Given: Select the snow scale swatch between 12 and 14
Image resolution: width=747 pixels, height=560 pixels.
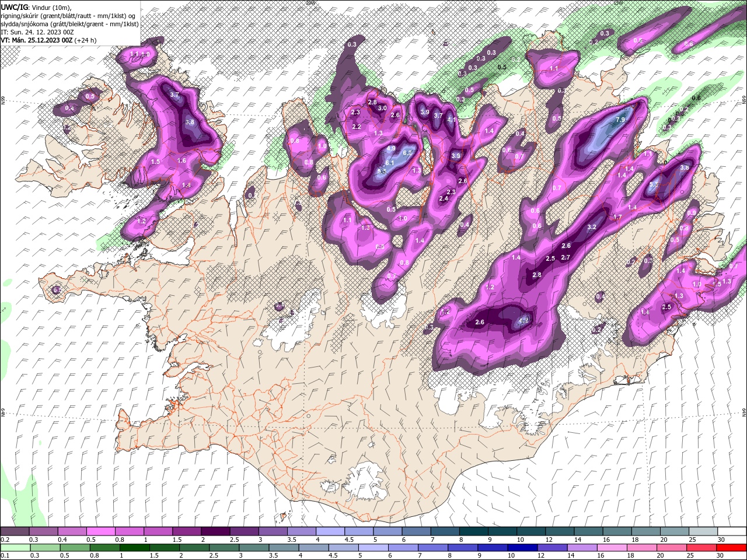Looking at the screenshot, I should coord(559,531).
